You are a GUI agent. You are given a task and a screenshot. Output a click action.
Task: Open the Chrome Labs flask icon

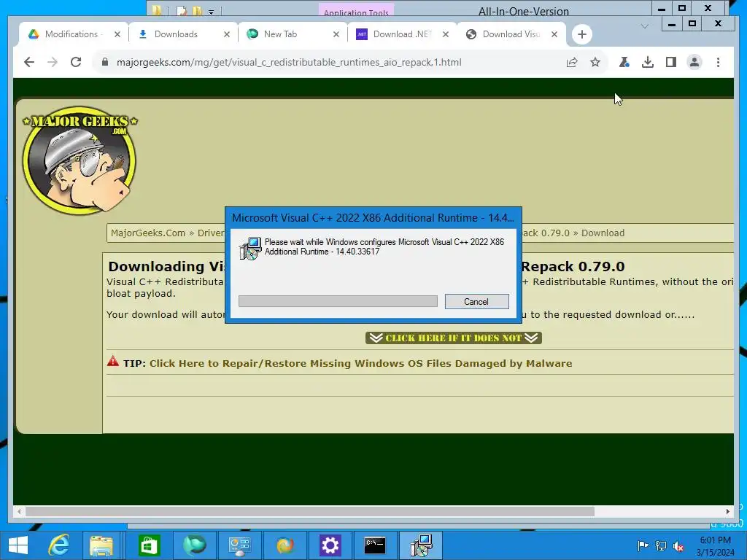pyautogui.click(x=624, y=62)
